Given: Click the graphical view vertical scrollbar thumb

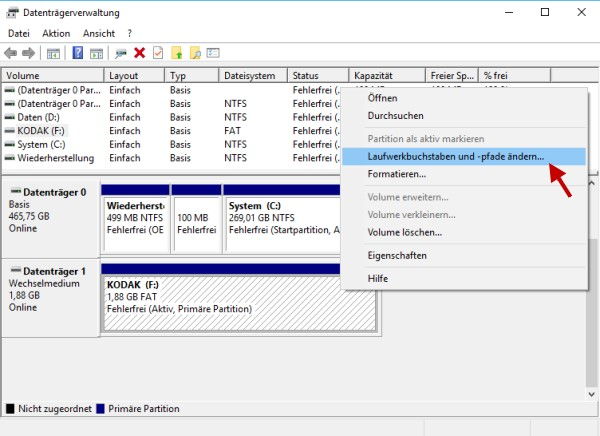Looking at the screenshot, I should click(592, 313).
